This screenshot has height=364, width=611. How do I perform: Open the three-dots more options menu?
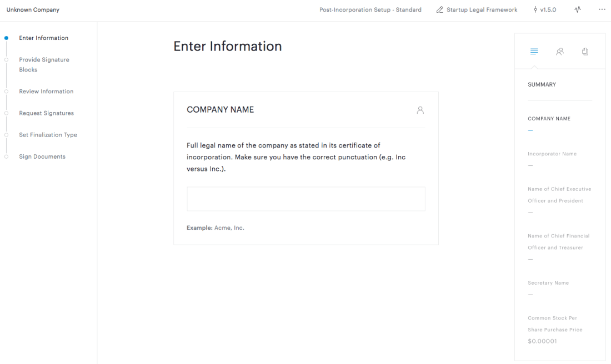pos(602,9)
